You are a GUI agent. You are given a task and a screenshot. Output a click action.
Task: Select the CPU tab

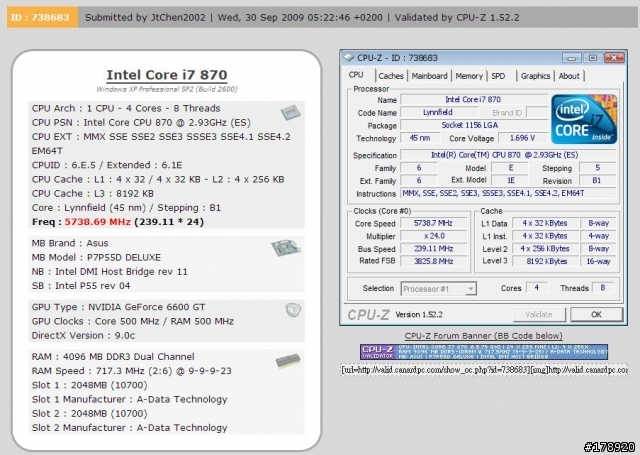[x=356, y=75]
